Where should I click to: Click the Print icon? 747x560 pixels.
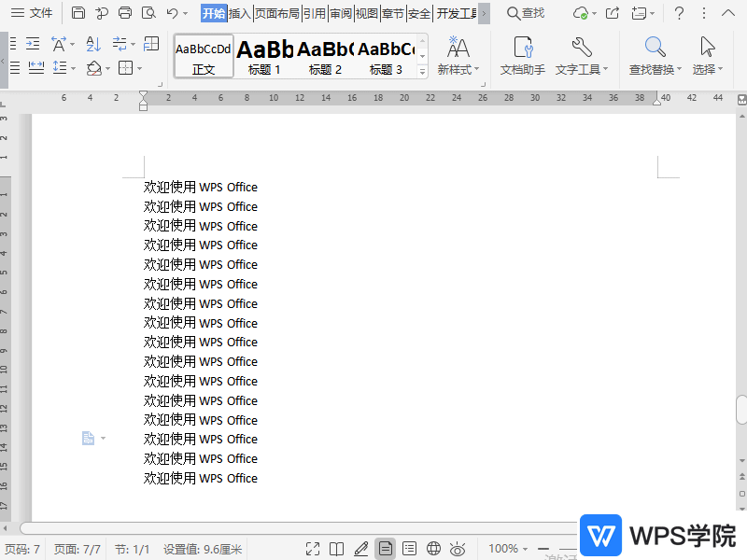125,13
